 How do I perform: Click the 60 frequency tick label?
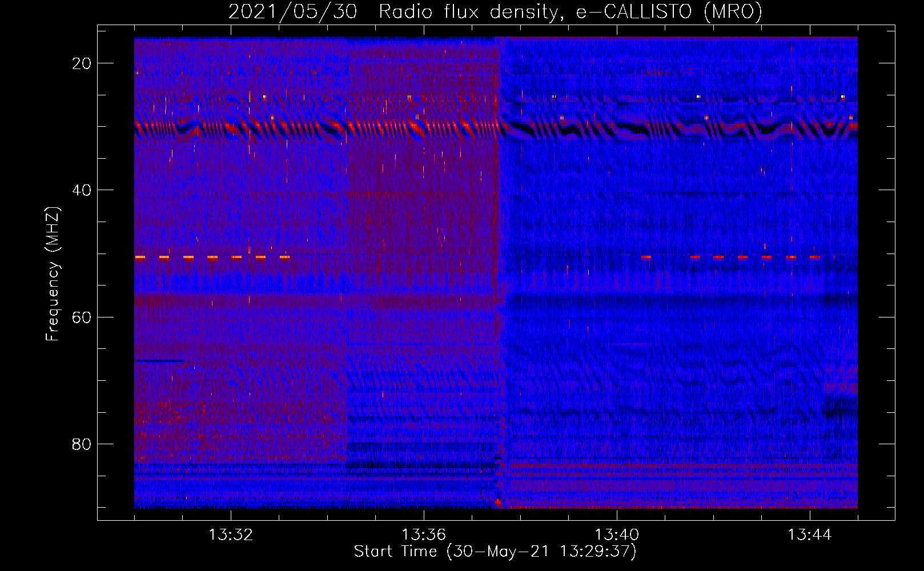[x=82, y=317]
